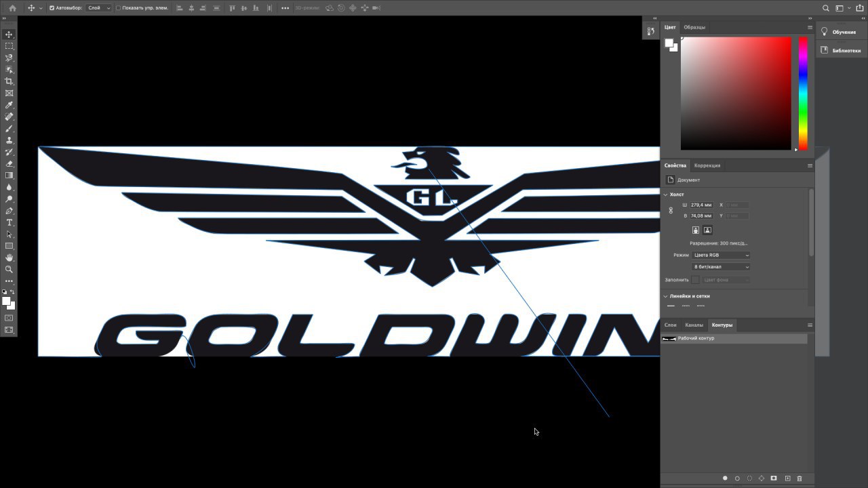The height and width of the screenshot is (488, 868).
Task: Select the Move tool in the toolbox
Action: [9, 35]
